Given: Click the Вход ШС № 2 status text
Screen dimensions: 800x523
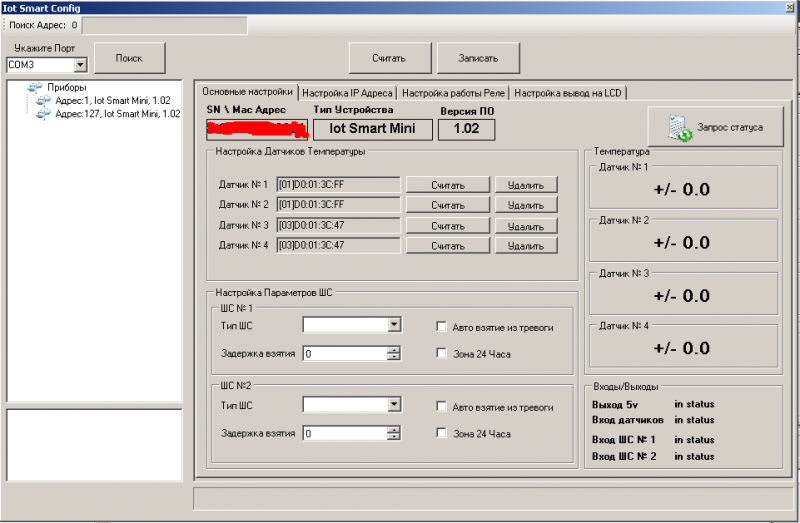Looking at the screenshot, I should [x=694, y=457].
